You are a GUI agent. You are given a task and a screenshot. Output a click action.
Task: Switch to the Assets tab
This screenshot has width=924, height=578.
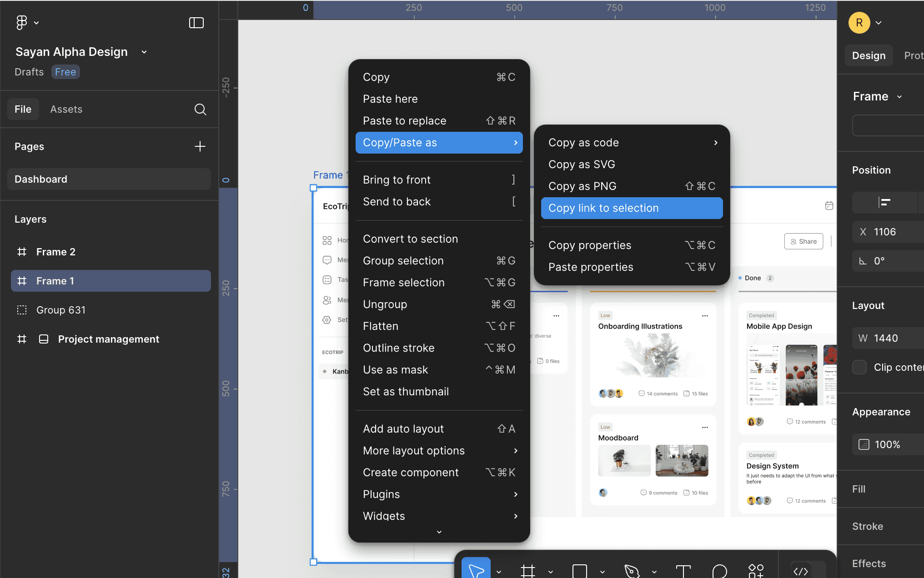66,110
